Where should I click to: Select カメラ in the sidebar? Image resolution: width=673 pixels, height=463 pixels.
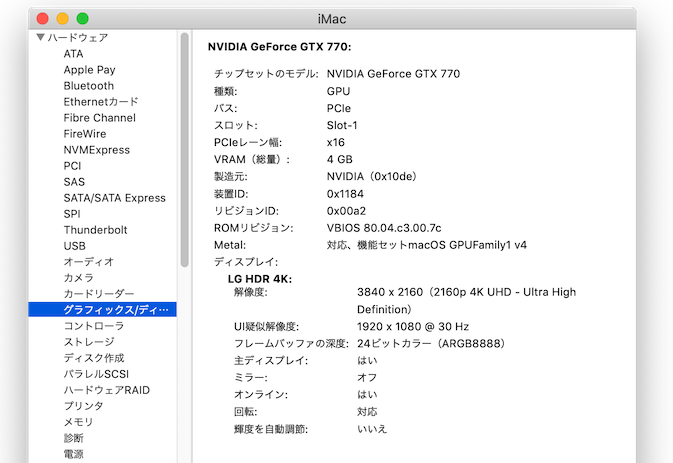pyautogui.click(x=79, y=278)
